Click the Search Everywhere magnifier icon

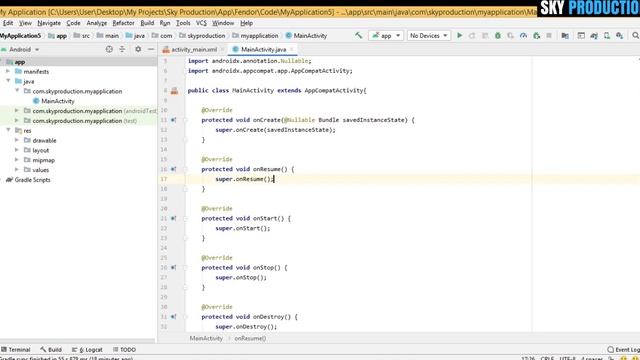click(x=636, y=36)
